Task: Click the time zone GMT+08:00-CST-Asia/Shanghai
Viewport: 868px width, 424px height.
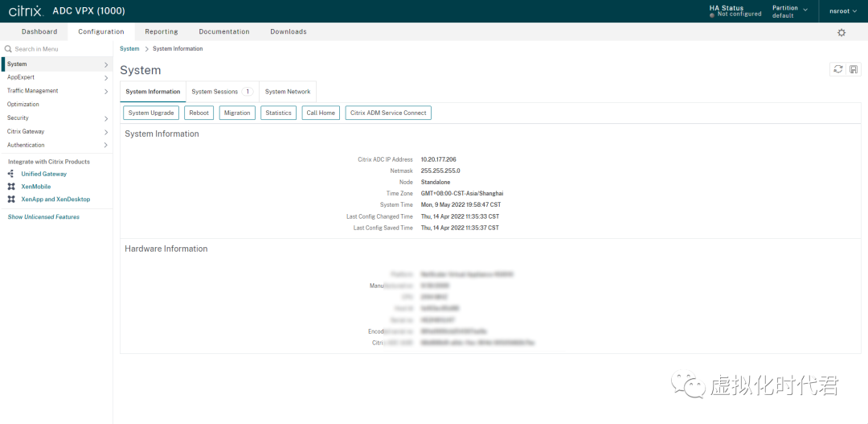Action: pos(462,193)
